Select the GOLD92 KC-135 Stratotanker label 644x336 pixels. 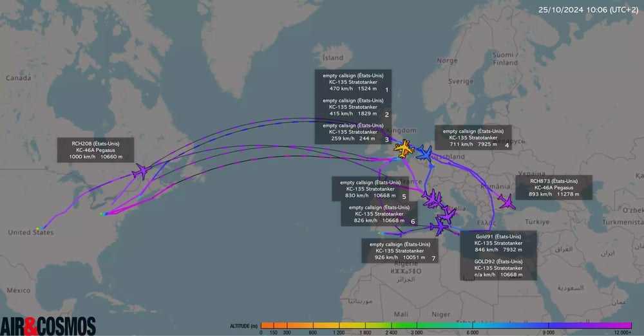(x=498, y=268)
